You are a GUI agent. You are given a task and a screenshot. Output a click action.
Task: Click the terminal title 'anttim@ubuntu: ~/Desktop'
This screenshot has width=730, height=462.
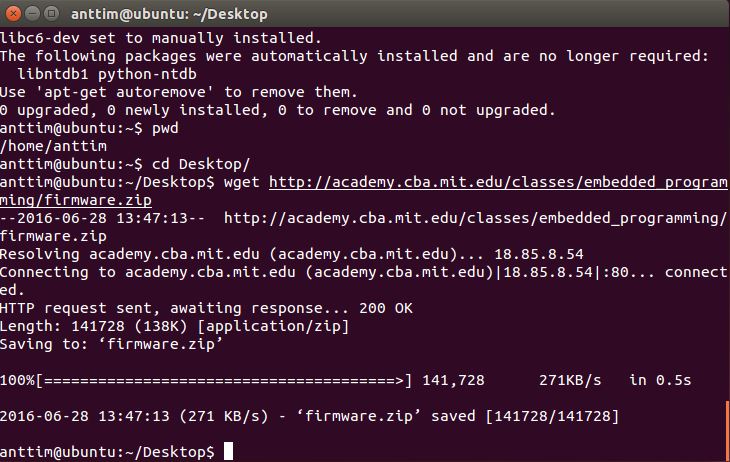(169, 14)
